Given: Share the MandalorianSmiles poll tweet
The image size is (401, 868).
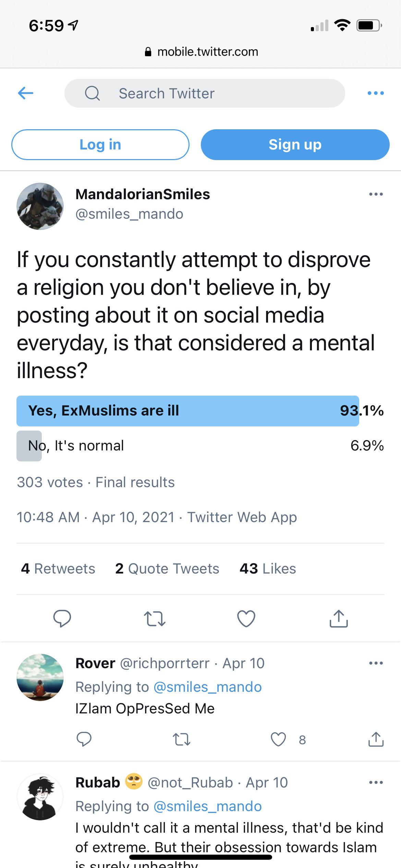Looking at the screenshot, I should (x=339, y=618).
